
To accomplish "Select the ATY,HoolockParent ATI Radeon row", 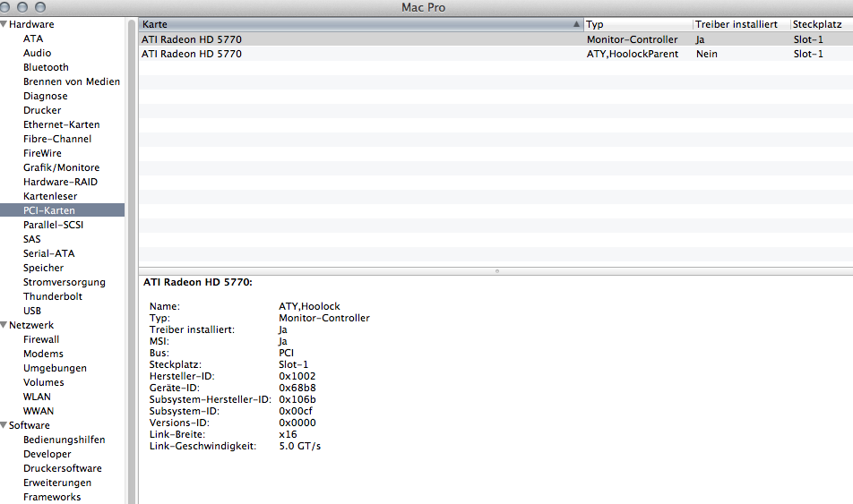I will coord(495,54).
